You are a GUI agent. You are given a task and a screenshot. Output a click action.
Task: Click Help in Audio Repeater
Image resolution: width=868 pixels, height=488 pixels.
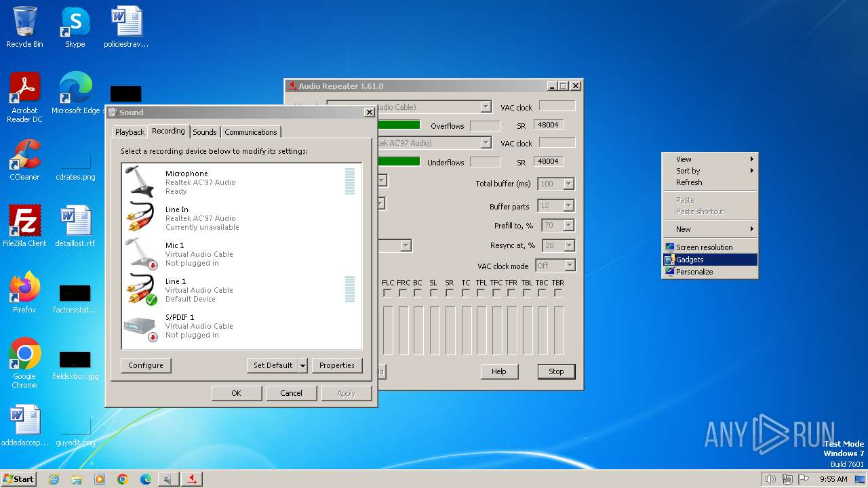[x=499, y=371]
